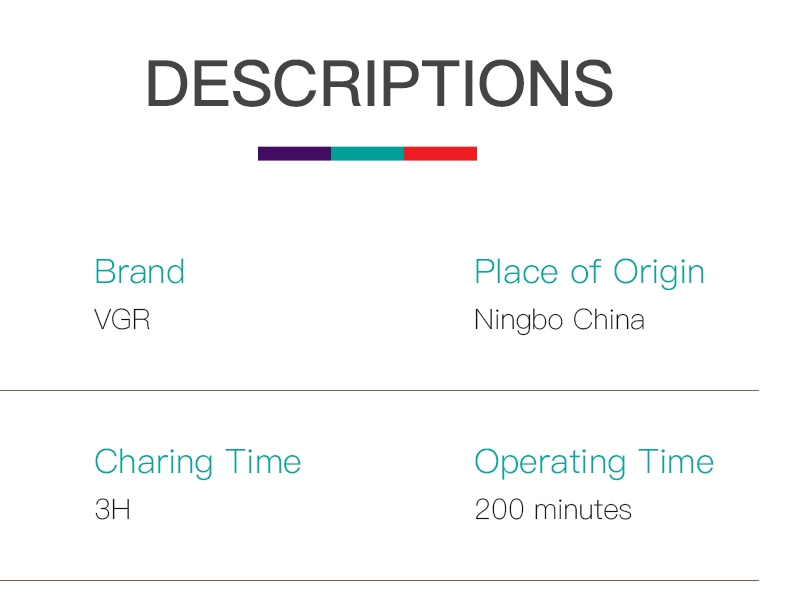Click the word Origin in the teal label
Image resolution: width=790 pixels, height=609 pixels.
point(658,273)
